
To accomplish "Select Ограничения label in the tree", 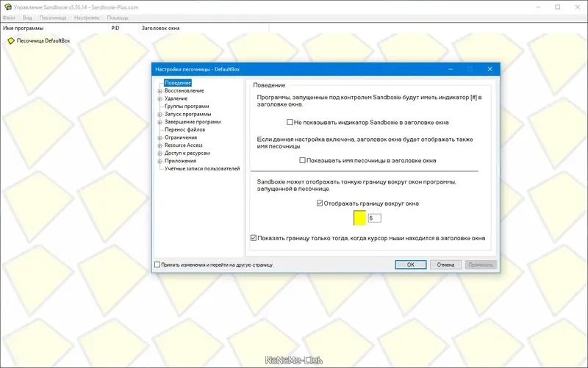I will (x=181, y=137).
